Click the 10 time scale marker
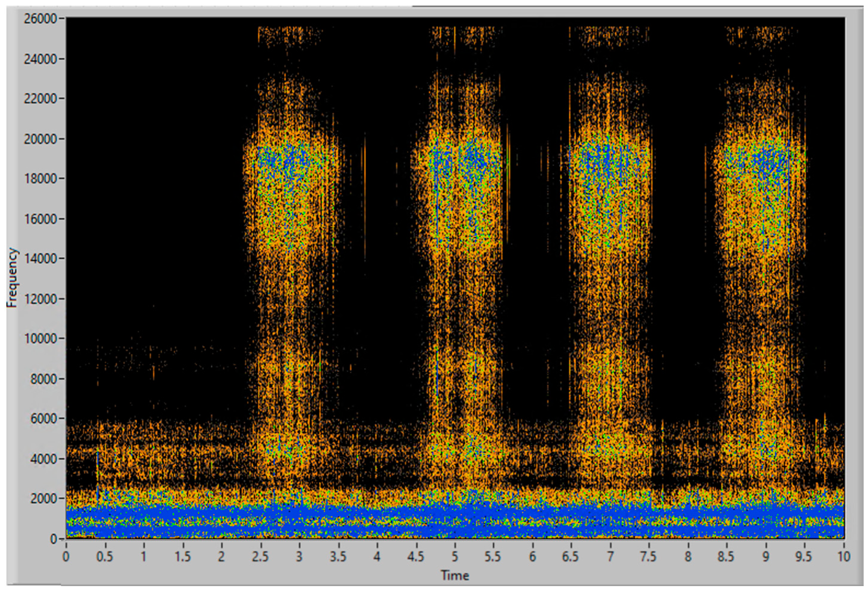Image resolution: width=868 pixels, height=593 pixels. 843,557
